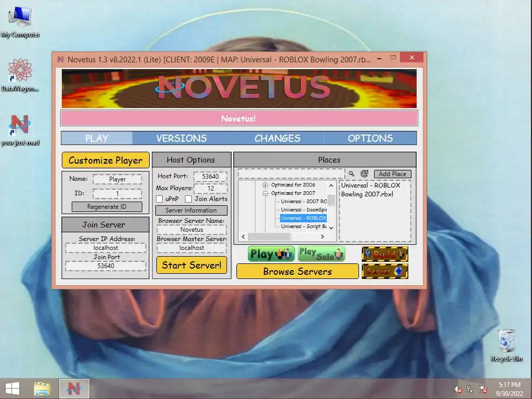
Task: Click the 'Optimized for 2007' folder label
Action: coord(293,193)
